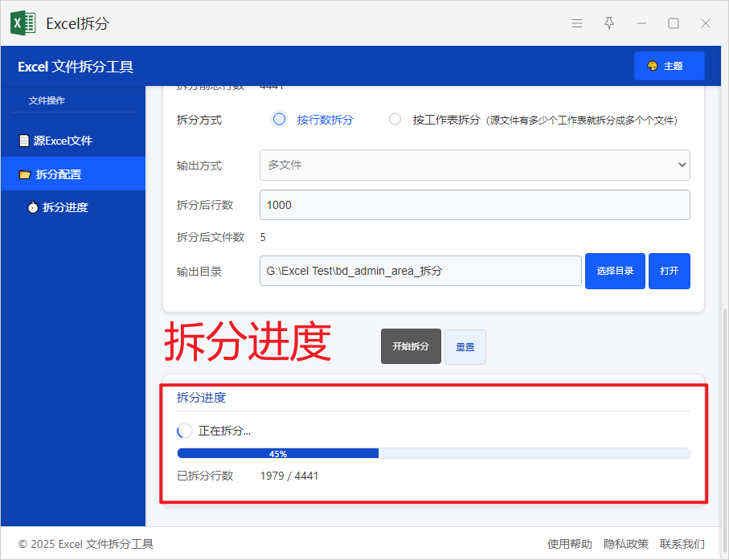The width and height of the screenshot is (729, 560).
Task: Click the Excel 文件拆分工具 header title
Action: [76, 67]
